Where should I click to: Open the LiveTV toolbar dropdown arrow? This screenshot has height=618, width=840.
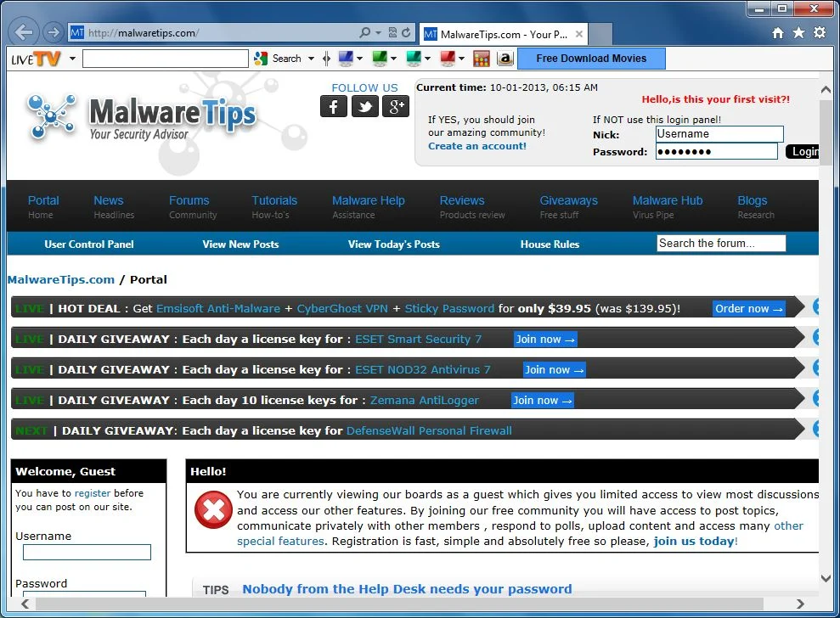[72, 59]
